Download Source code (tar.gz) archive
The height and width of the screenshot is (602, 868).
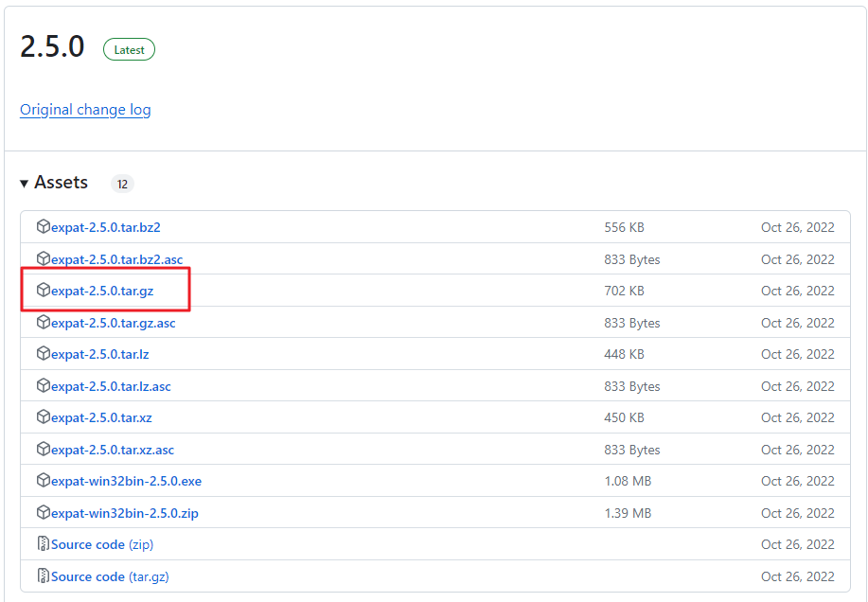[110, 577]
